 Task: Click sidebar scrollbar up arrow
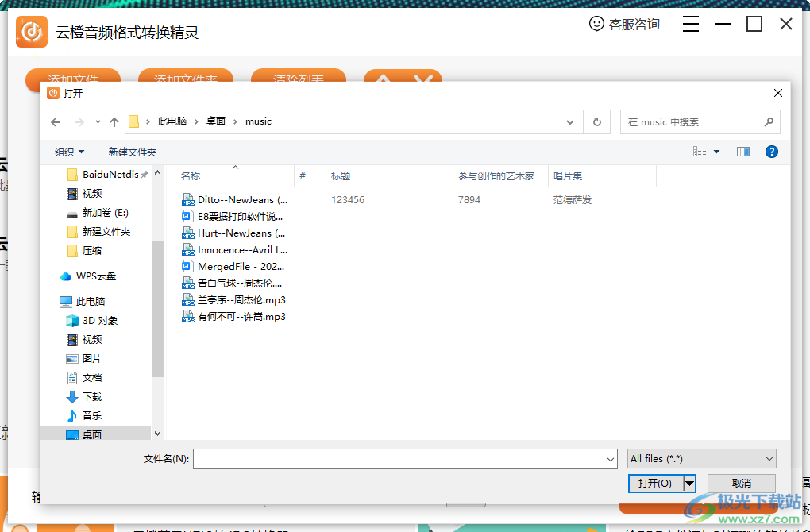(157, 172)
